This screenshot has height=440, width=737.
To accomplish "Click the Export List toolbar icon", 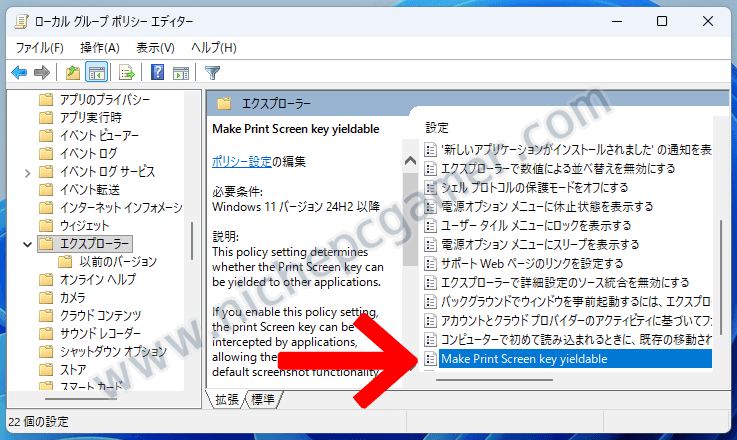I will tap(127, 72).
